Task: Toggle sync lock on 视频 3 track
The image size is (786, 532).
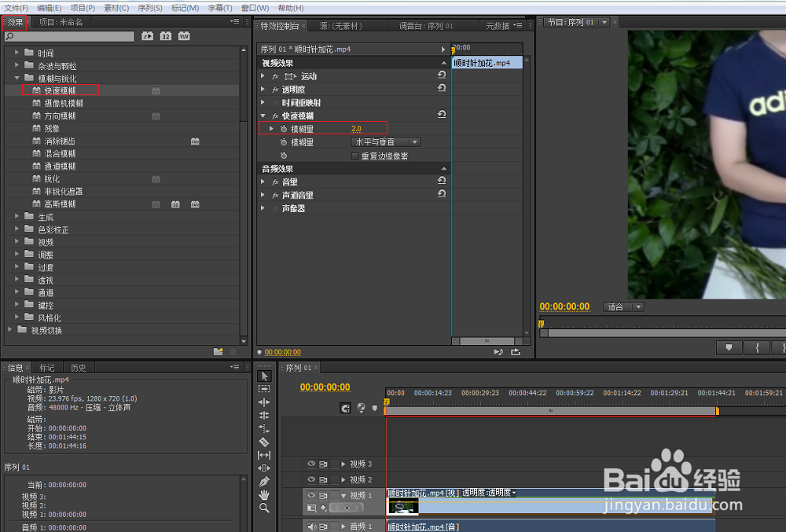Action: (x=334, y=464)
